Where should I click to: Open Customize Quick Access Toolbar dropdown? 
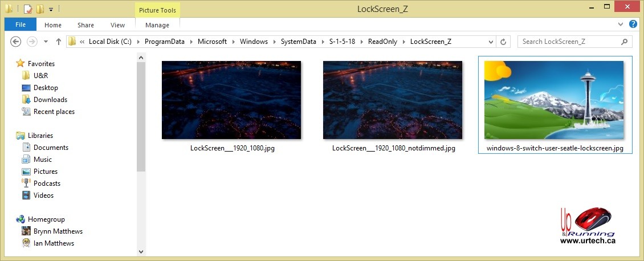pyautogui.click(x=51, y=9)
